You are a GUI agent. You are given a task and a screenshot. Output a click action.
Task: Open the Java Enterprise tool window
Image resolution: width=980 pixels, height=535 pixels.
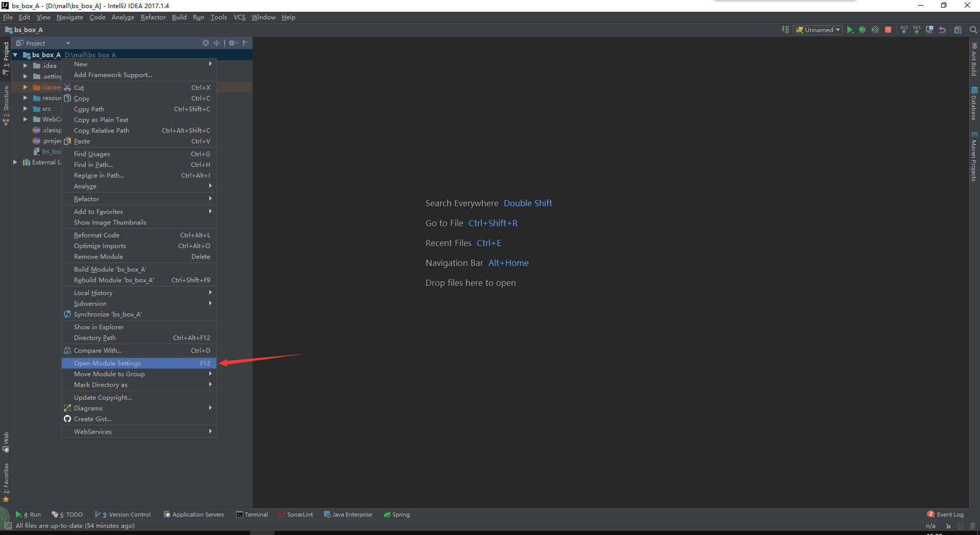point(348,515)
